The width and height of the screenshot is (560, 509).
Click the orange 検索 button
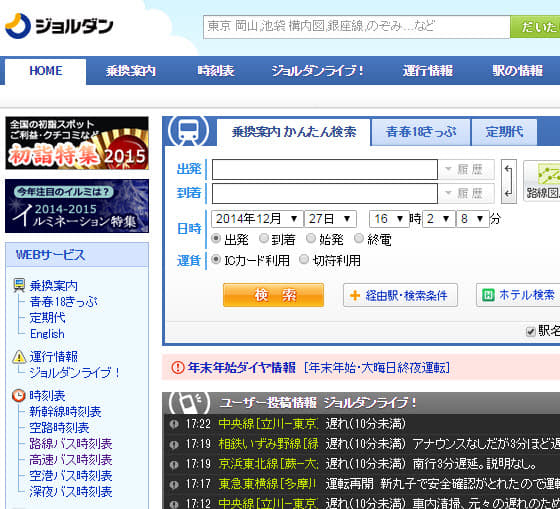coord(273,295)
